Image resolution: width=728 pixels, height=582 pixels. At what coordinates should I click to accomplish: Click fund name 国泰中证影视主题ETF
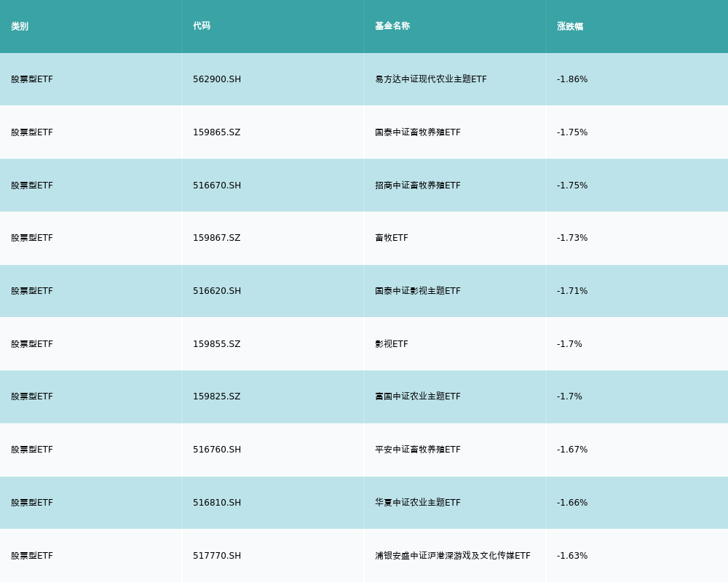click(418, 291)
